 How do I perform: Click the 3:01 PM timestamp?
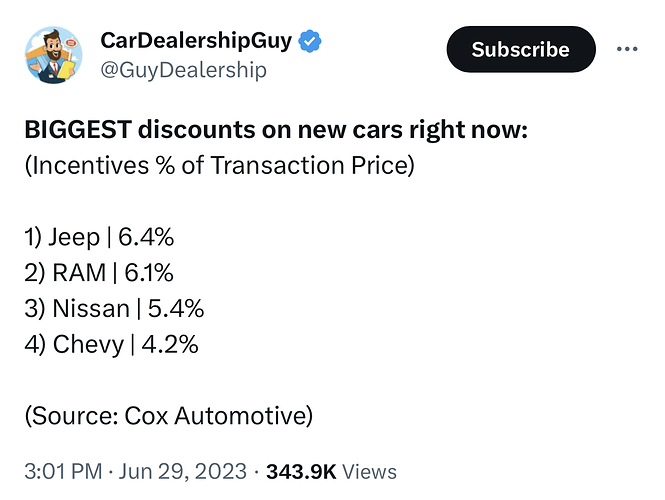click(63, 471)
